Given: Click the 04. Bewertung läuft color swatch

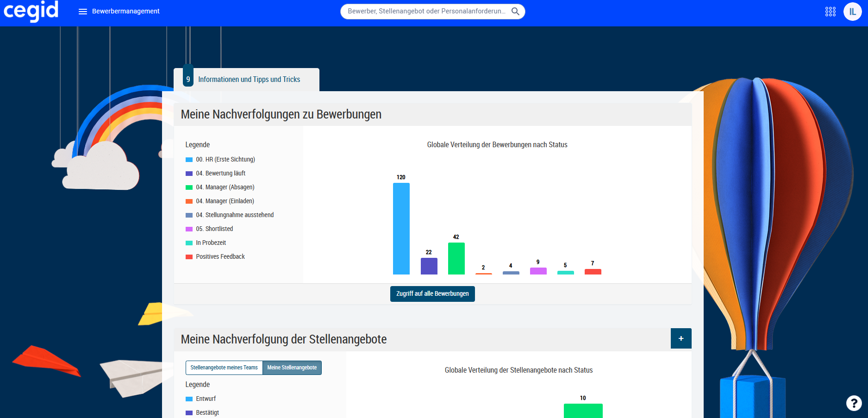Looking at the screenshot, I should pyautogui.click(x=189, y=174).
